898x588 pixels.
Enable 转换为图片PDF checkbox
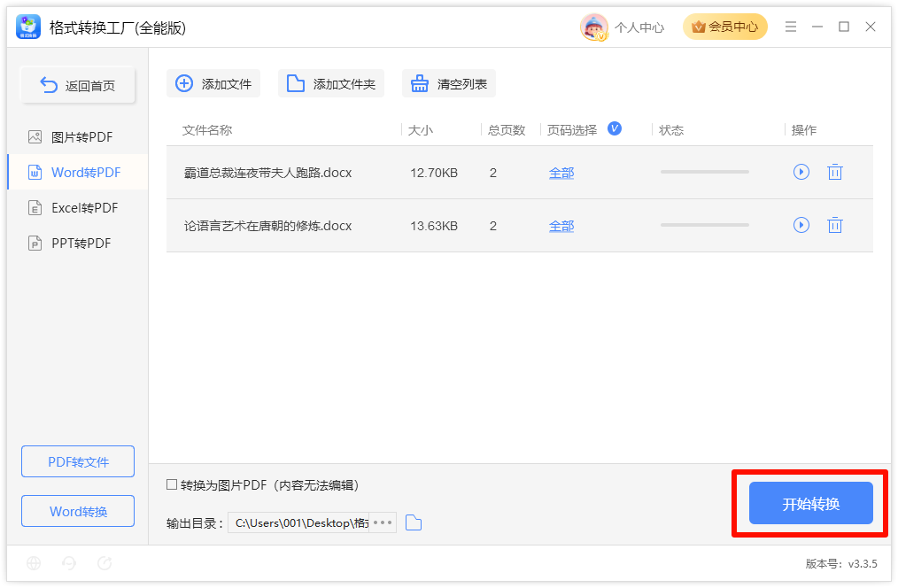tap(172, 485)
